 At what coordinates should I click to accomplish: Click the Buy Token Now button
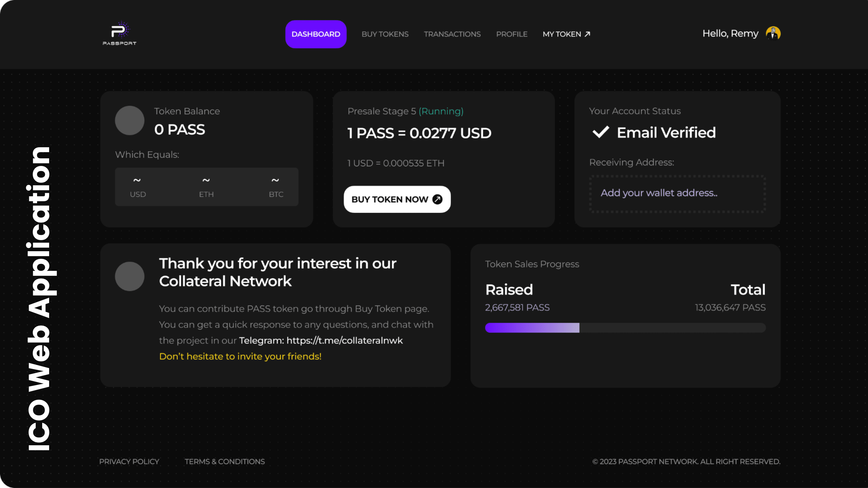397,199
